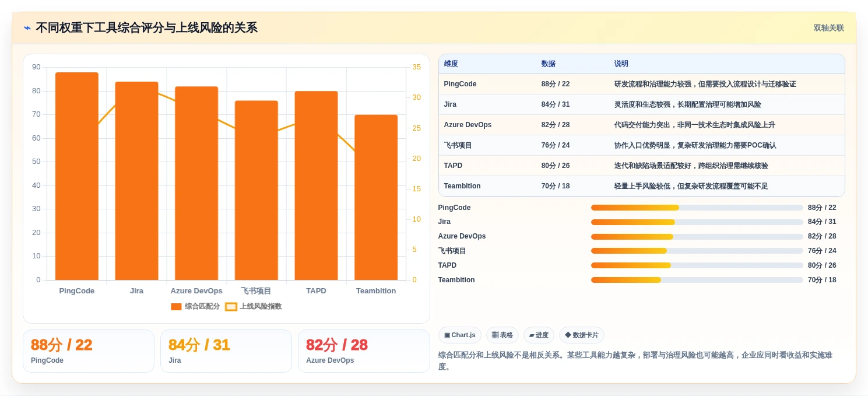Click the PingCode x-axis label
Screen dimensions: 868x396
tap(77, 290)
